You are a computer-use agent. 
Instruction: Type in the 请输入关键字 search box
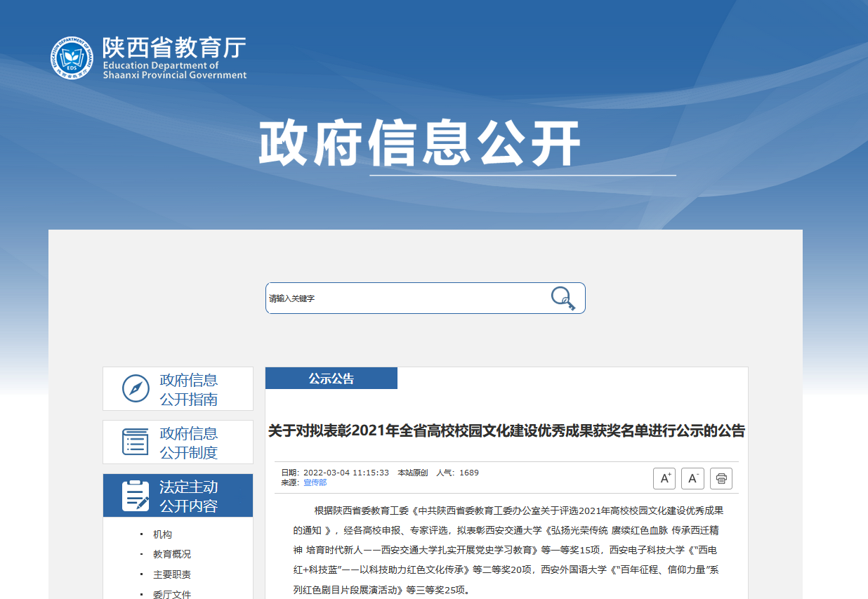404,298
